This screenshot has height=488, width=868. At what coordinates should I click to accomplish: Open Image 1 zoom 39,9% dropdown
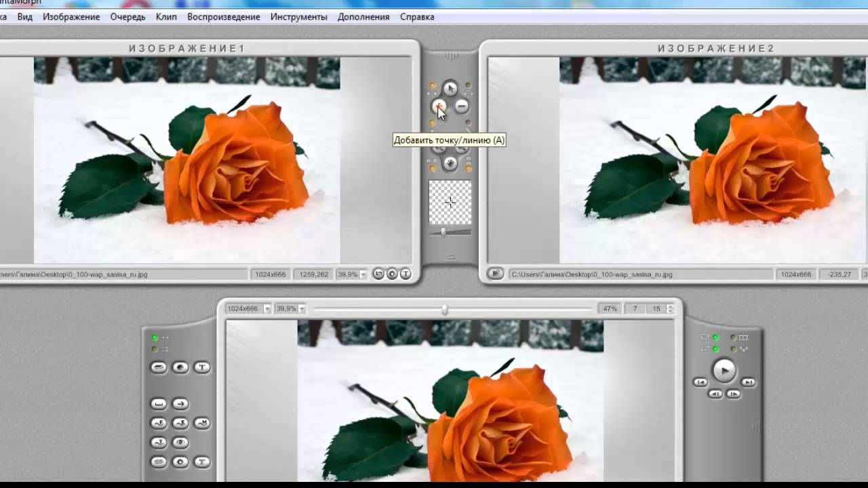click(363, 274)
